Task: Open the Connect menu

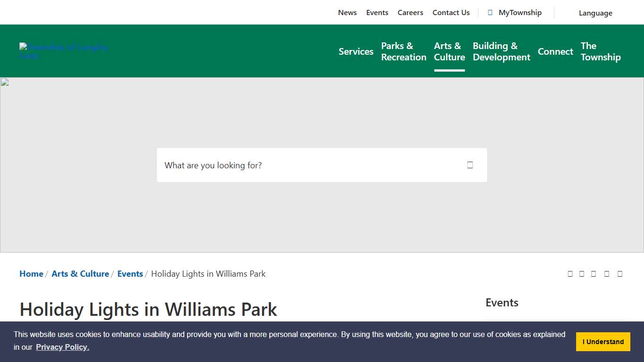Action: pos(555,51)
